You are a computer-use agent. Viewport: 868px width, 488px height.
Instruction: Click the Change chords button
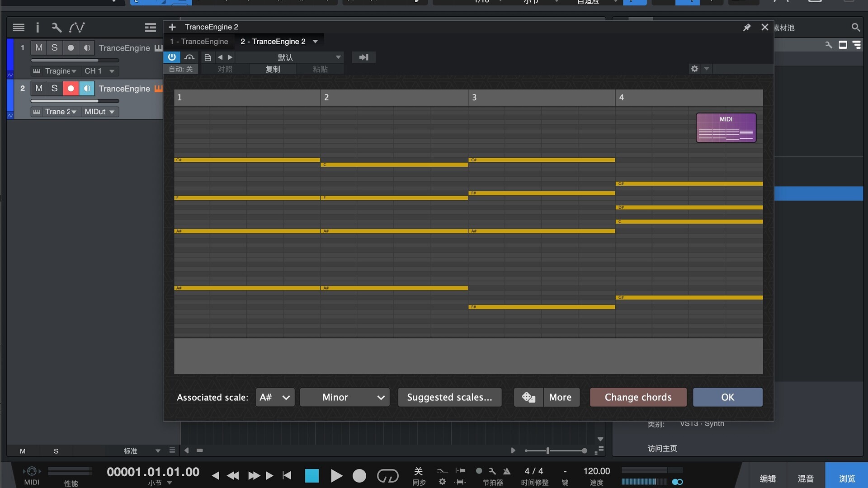tap(638, 397)
